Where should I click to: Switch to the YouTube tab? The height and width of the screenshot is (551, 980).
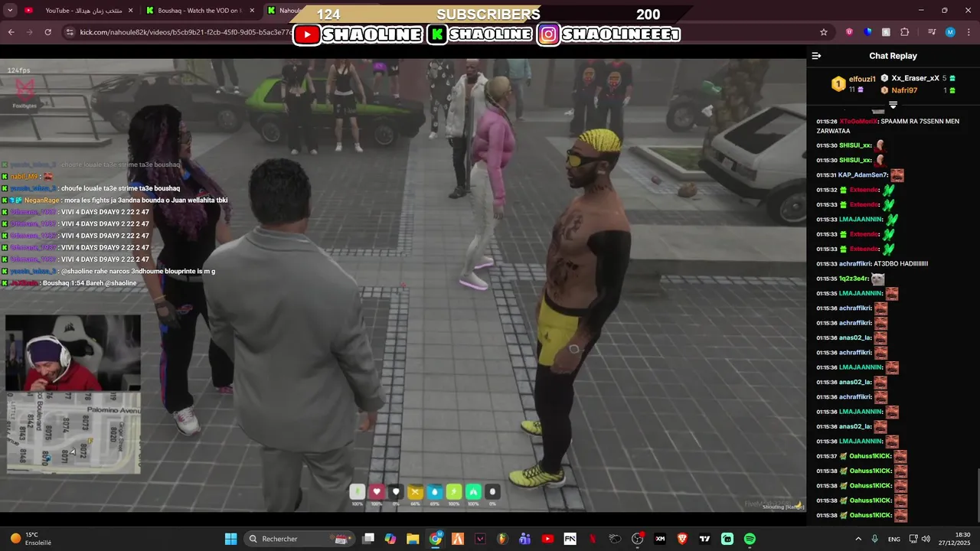pos(77,11)
